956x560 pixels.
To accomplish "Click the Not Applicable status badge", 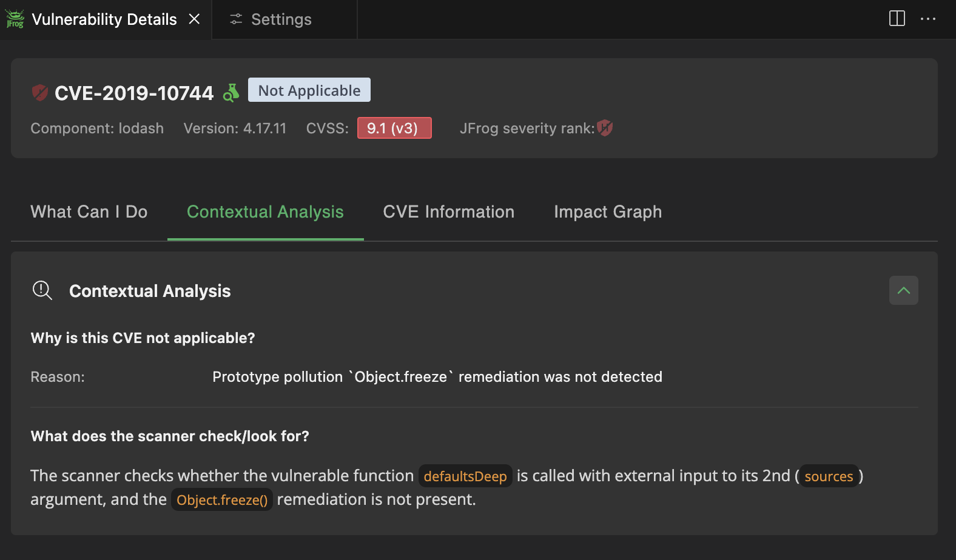I will (309, 90).
